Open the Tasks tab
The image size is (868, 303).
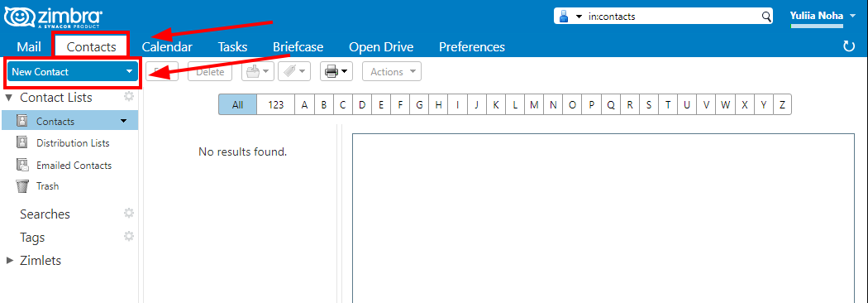(232, 47)
